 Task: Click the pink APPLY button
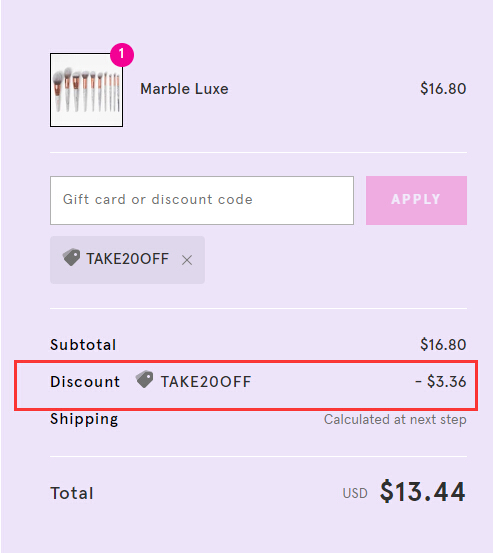point(416,200)
